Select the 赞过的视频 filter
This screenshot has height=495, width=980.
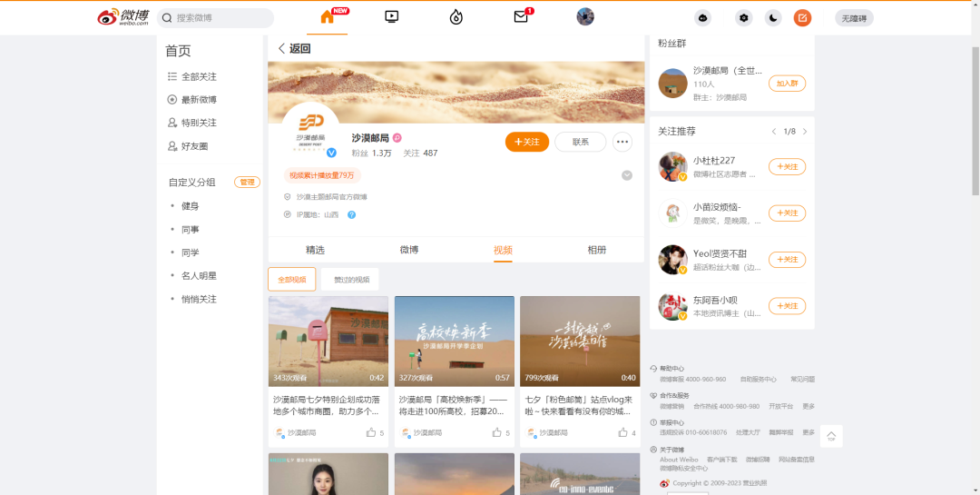pyautogui.click(x=350, y=279)
